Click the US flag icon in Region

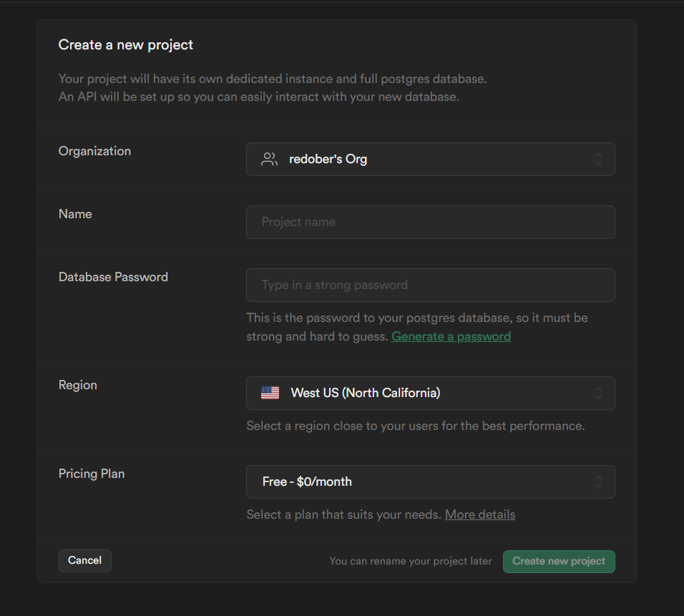coord(270,393)
